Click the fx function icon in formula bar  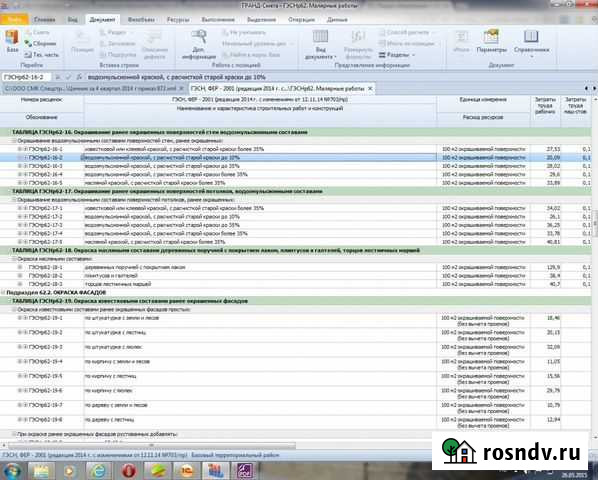pos(79,77)
